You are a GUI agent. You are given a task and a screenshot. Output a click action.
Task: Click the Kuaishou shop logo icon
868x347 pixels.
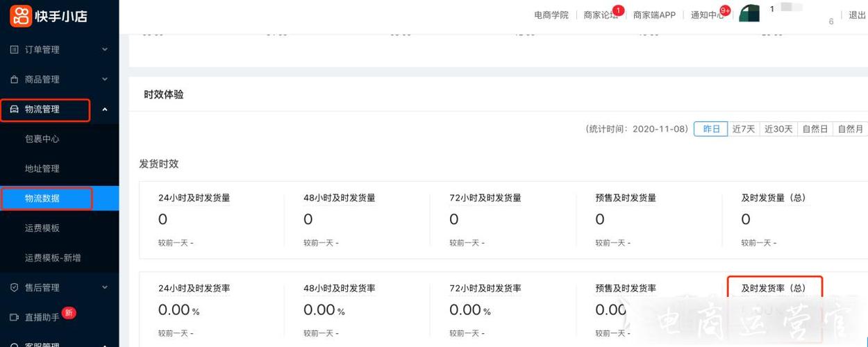point(21,15)
